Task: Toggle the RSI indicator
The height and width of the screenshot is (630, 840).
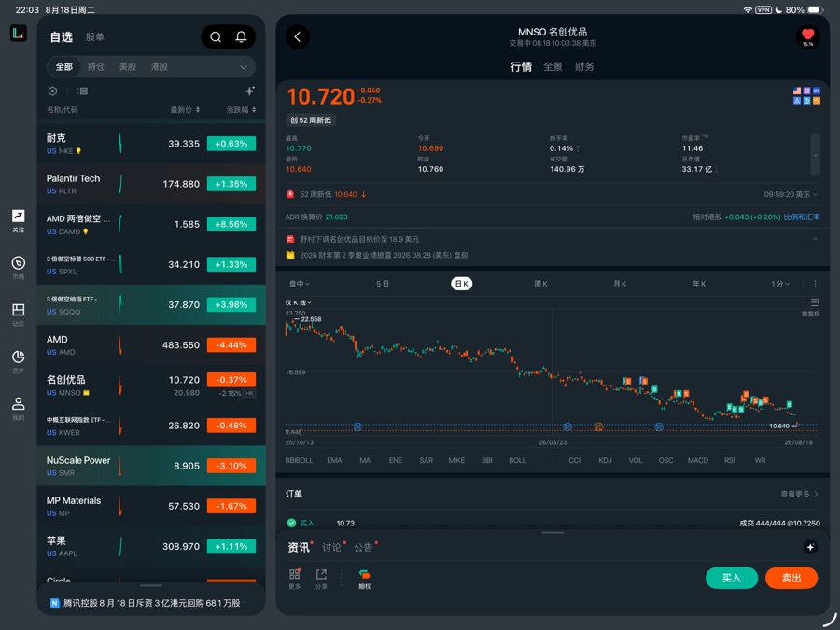Action: click(x=729, y=460)
